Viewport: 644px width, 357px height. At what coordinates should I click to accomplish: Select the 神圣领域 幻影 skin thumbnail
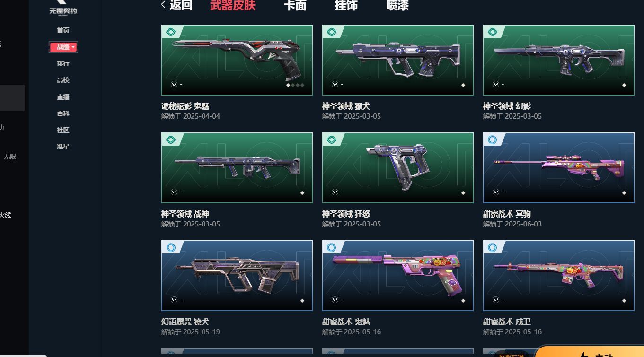point(559,60)
